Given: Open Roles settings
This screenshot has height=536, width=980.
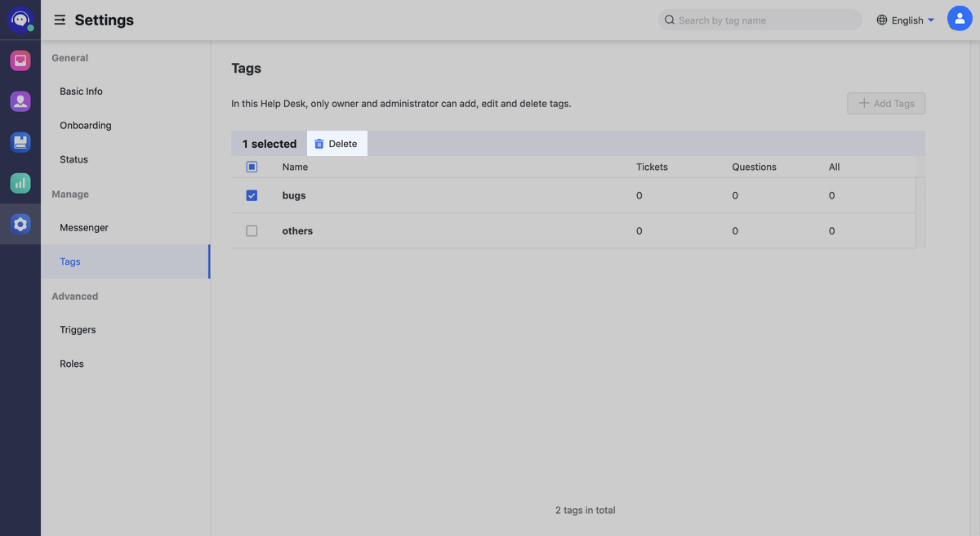Looking at the screenshot, I should 72,364.
